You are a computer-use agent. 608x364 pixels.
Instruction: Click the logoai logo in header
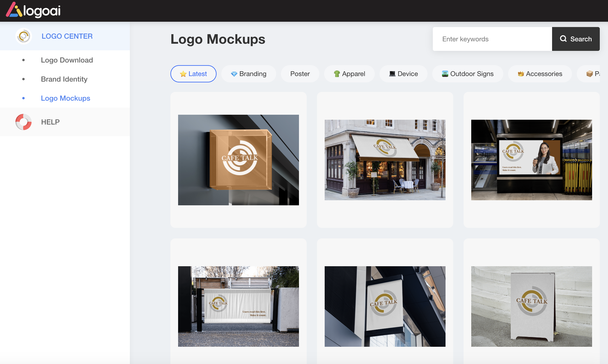point(33,11)
